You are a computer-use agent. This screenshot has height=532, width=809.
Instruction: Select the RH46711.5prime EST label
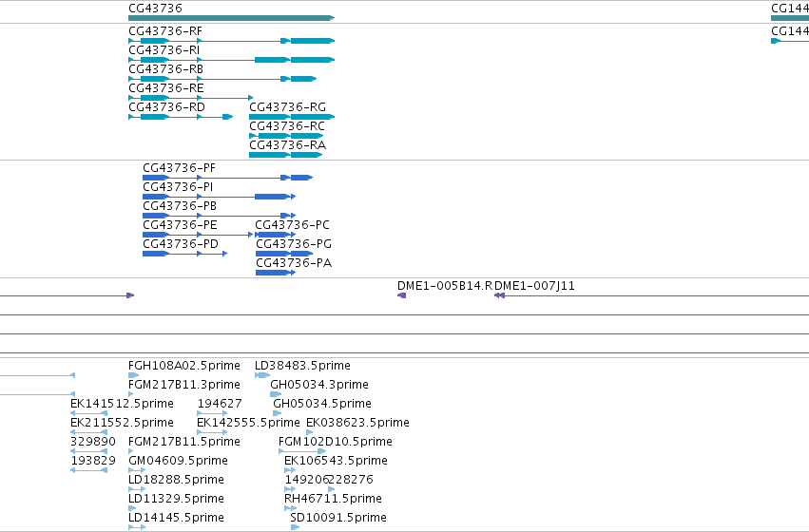[333, 500]
